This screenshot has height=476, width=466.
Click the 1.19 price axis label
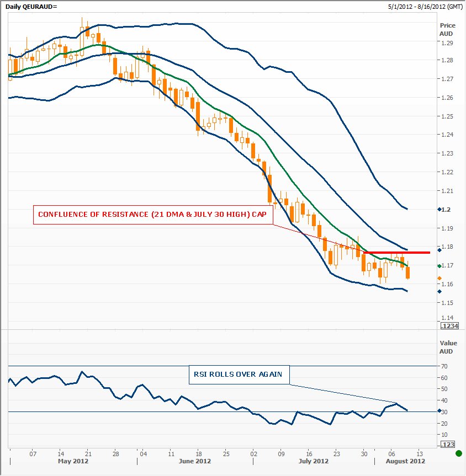447,228
